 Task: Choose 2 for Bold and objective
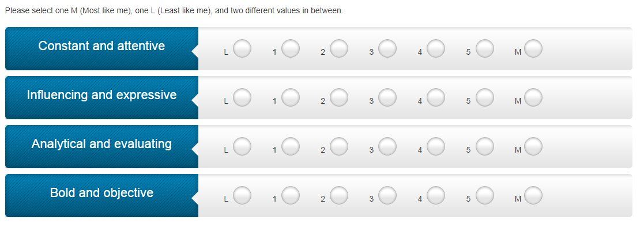(x=339, y=196)
